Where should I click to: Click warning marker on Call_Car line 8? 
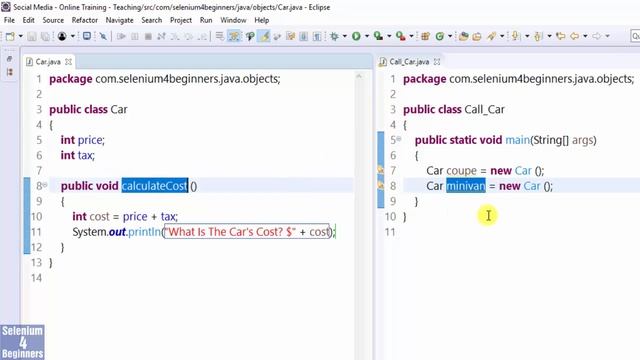click(x=380, y=185)
